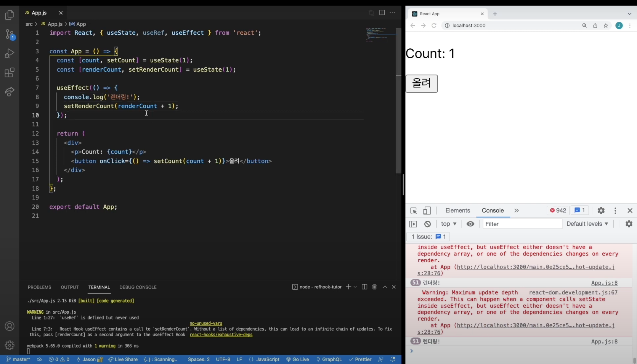The width and height of the screenshot is (637, 364).
Task: Open the terminal selector dropdown
Action: [355, 286]
